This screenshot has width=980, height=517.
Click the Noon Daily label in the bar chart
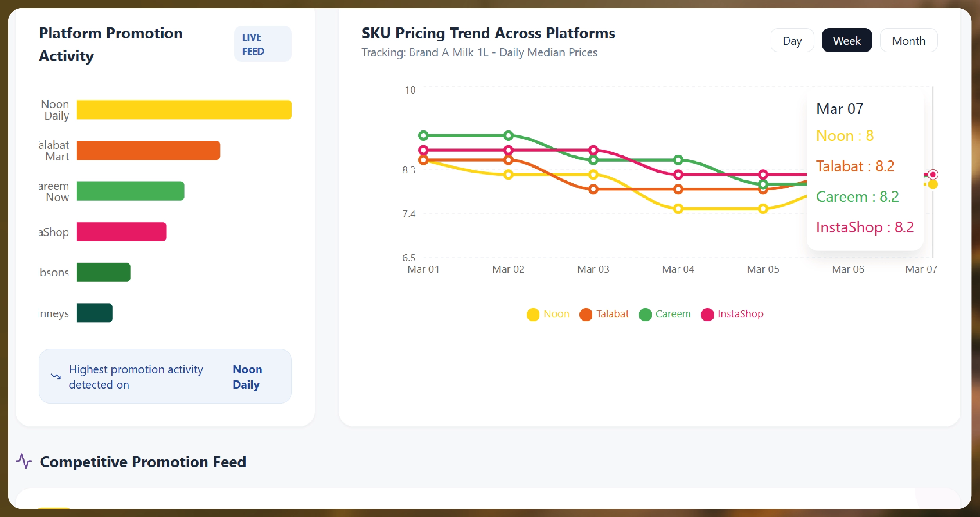click(54, 110)
